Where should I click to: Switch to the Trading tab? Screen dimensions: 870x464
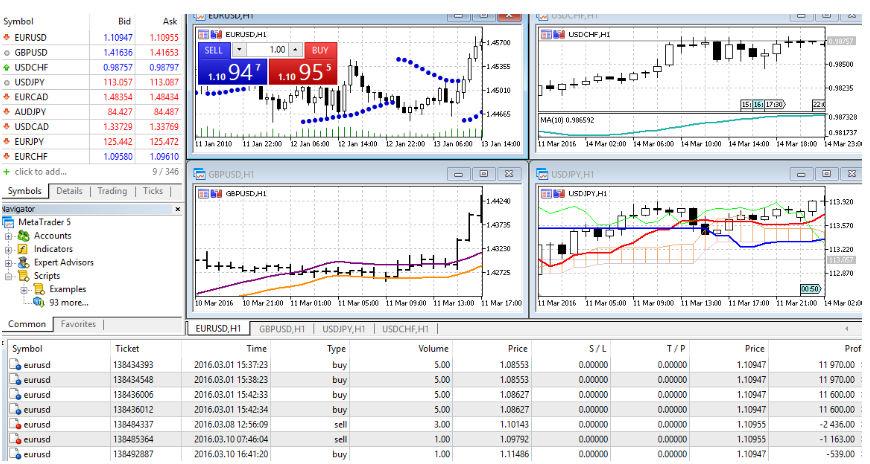tap(112, 191)
